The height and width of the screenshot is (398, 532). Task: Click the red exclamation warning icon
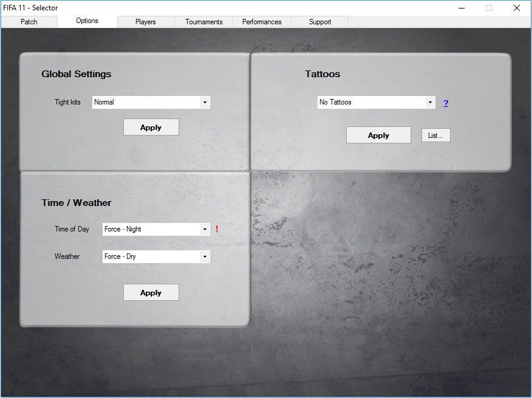[217, 229]
